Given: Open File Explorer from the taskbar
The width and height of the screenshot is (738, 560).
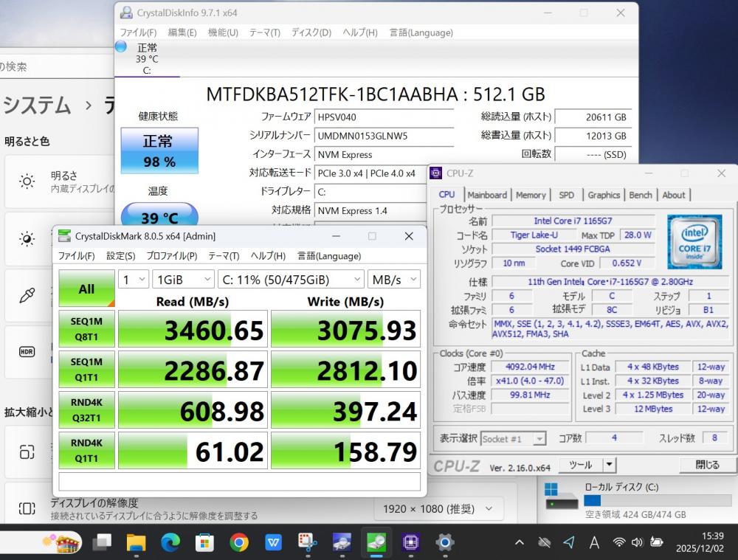Looking at the screenshot, I should pos(136,543).
